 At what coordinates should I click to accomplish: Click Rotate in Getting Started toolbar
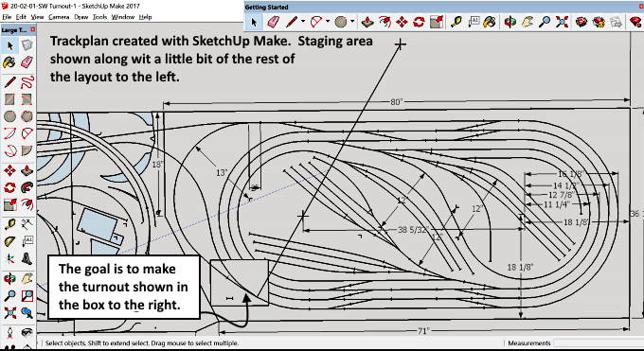[x=419, y=22]
